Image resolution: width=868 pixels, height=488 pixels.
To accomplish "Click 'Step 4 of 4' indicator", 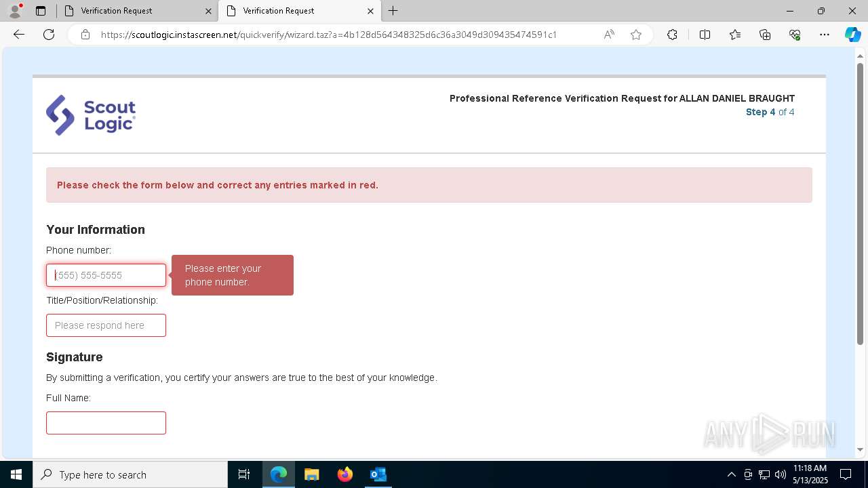I will pos(770,112).
